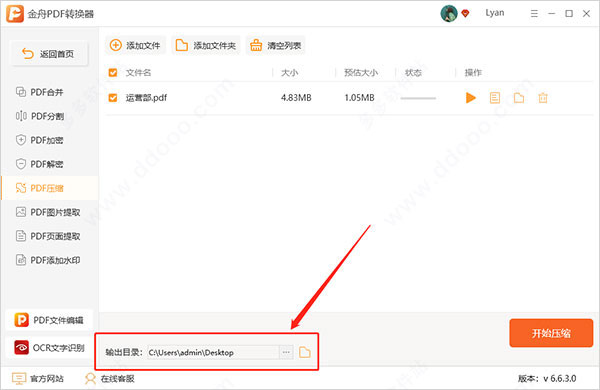Screen dimensions: 600x390
Task: Open the PDF页面提取 tool
Action: click(48, 236)
